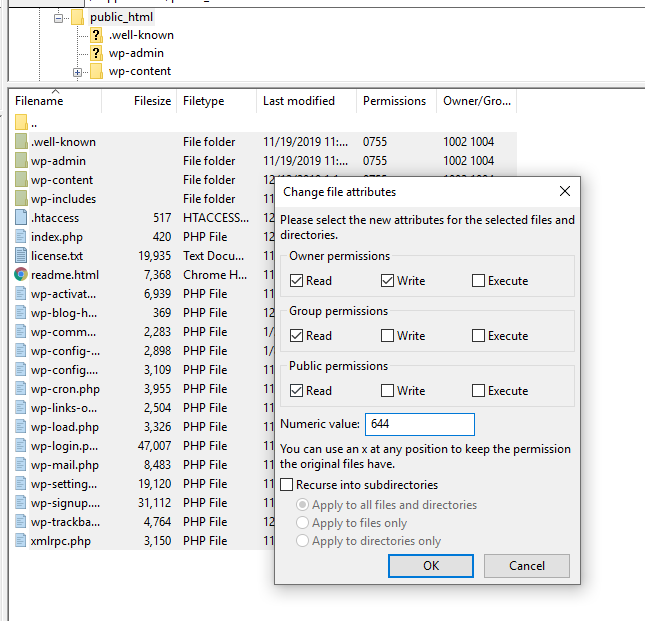Collapse the public_html tree node
This screenshot has width=645, height=621.
[60, 17]
